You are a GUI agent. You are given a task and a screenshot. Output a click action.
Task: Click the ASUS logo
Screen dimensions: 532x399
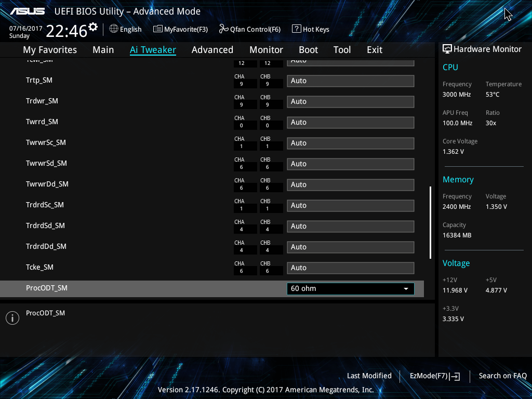28,11
